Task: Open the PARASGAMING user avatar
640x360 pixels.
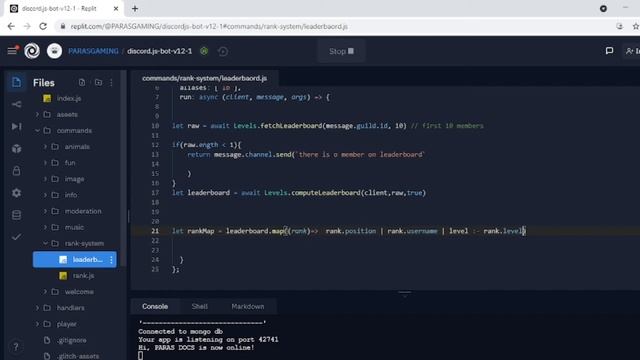Action: [x=54, y=51]
